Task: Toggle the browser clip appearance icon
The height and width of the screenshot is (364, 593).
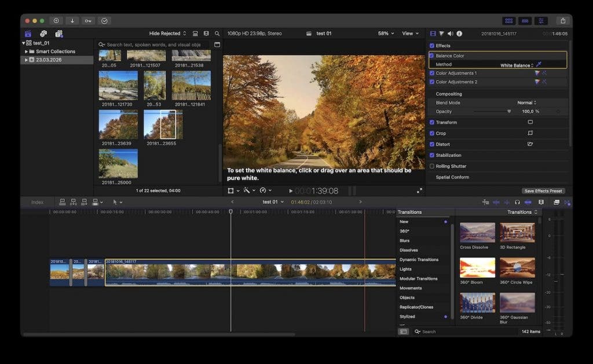Action: 196,34
